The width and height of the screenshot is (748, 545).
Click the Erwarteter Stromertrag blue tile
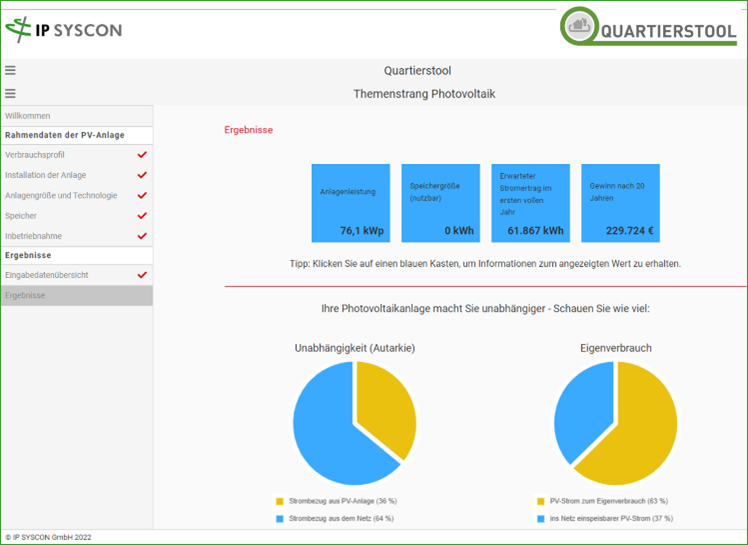(530, 203)
